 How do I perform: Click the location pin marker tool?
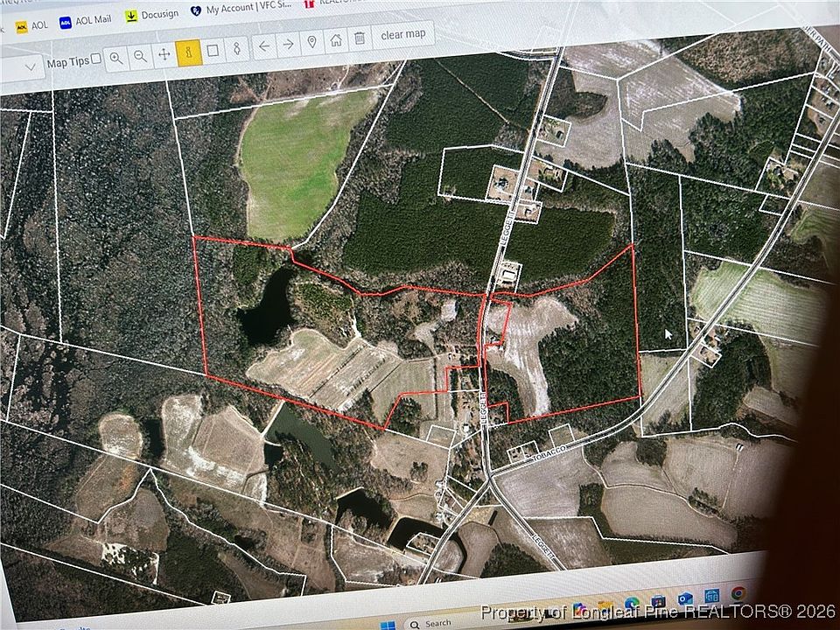click(x=311, y=42)
